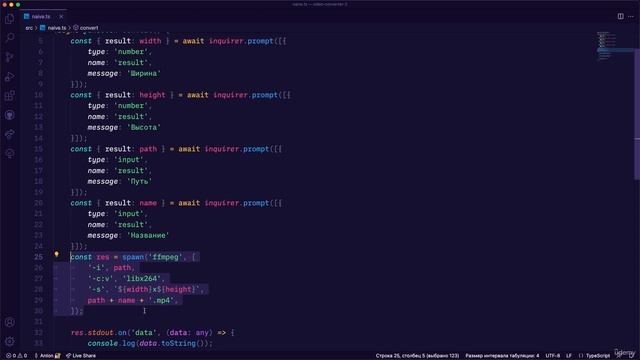Click the code action lightbulb on line 25

(x=56, y=254)
